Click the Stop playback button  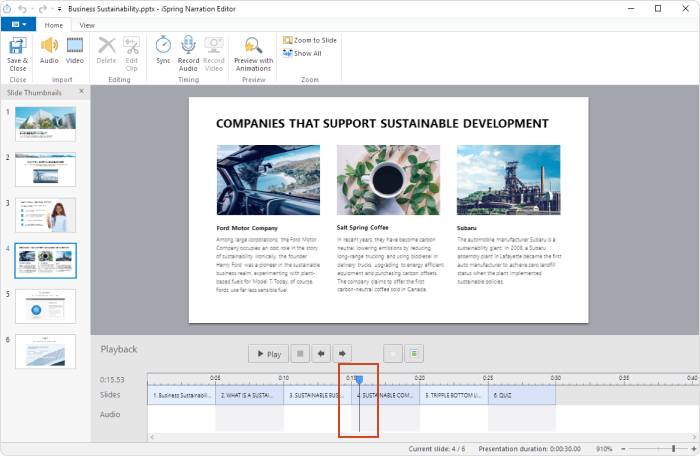pyautogui.click(x=300, y=354)
